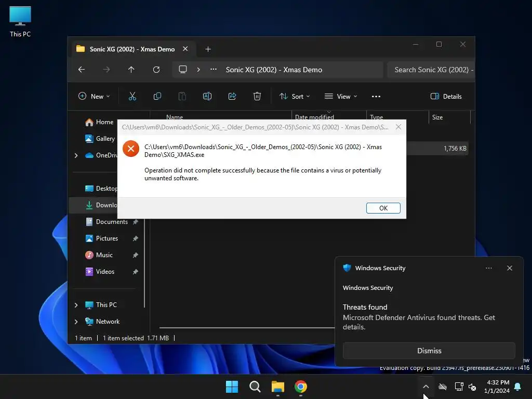532x399 pixels.
Task: Click the 1,756 KB file size cell
Action: 455,148
